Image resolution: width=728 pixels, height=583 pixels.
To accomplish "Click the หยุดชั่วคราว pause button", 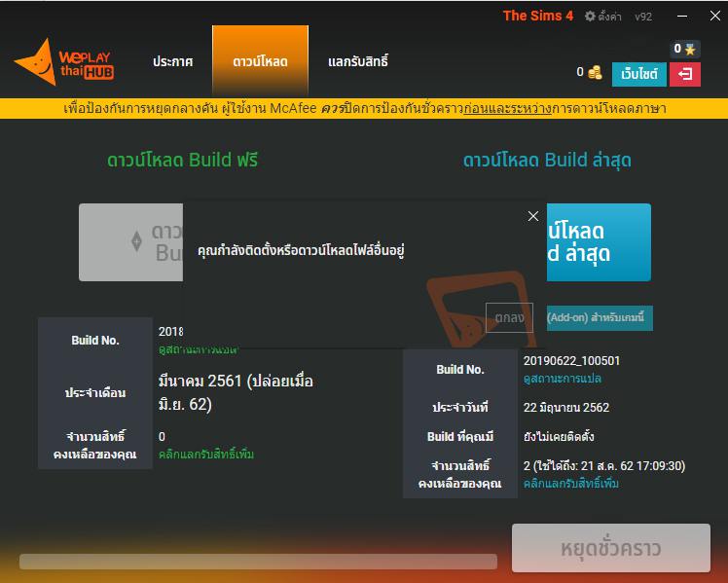I will tap(611, 548).
